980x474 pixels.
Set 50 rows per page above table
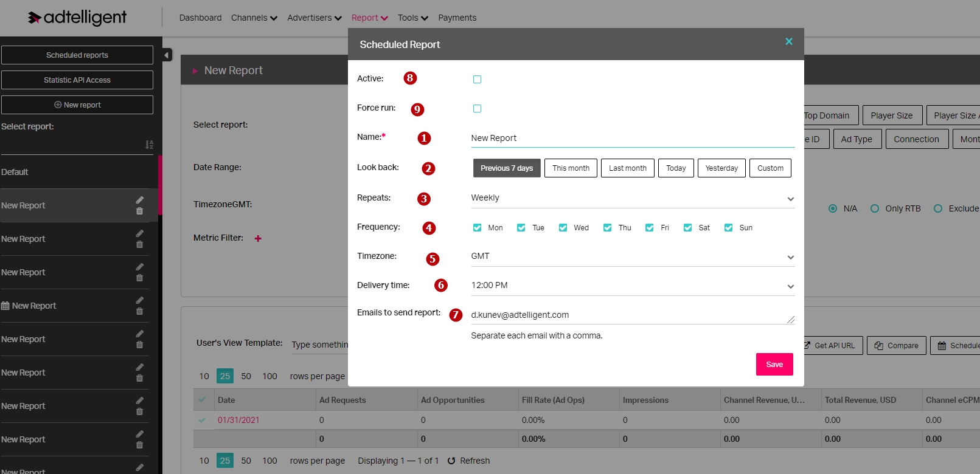point(246,376)
